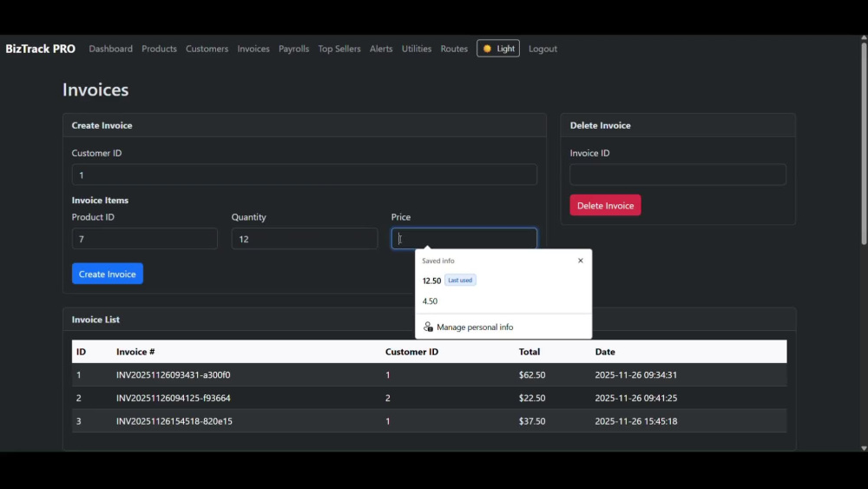Focus the Invoice ID field
The height and width of the screenshot is (489, 868).
678,175
